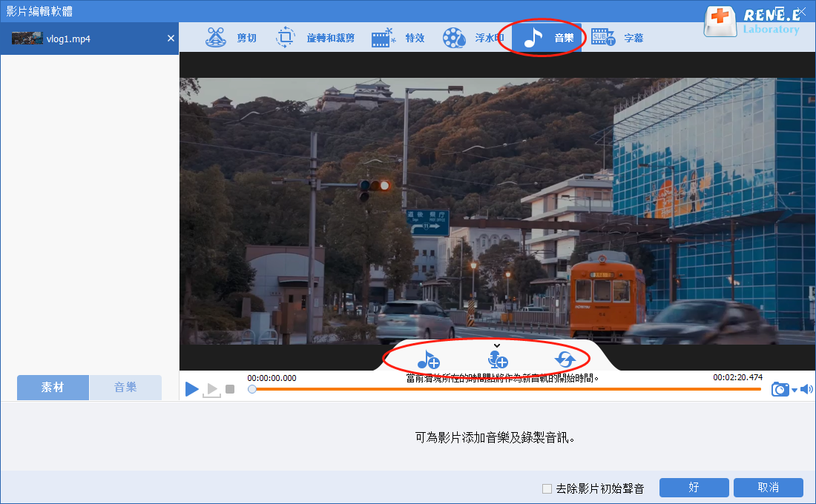Enable 去除影片初始聲音 checkbox
Image resolution: width=816 pixels, height=504 pixels.
(x=547, y=488)
